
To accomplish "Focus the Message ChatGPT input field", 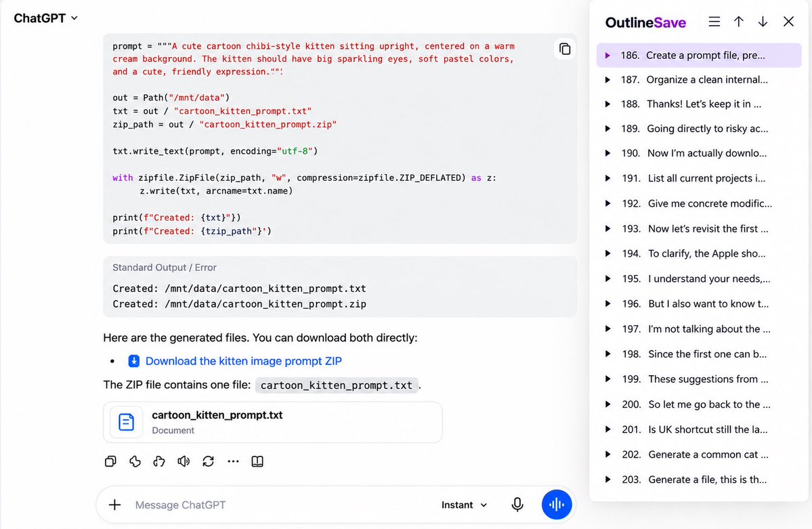I will click(x=280, y=505).
